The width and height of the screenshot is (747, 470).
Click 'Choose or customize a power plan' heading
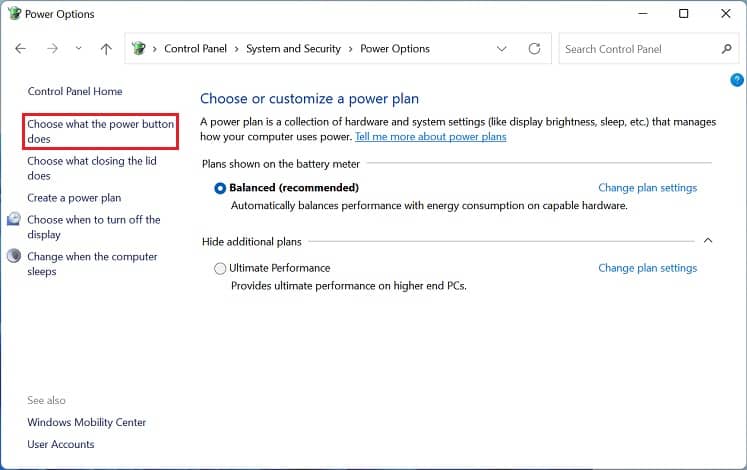[x=309, y=99]
